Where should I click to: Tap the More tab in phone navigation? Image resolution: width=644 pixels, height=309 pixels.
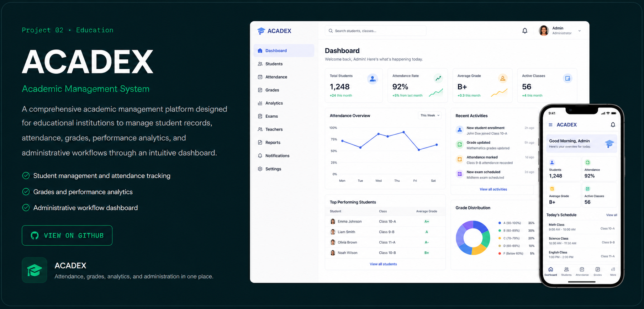click(x=613, y=272)
